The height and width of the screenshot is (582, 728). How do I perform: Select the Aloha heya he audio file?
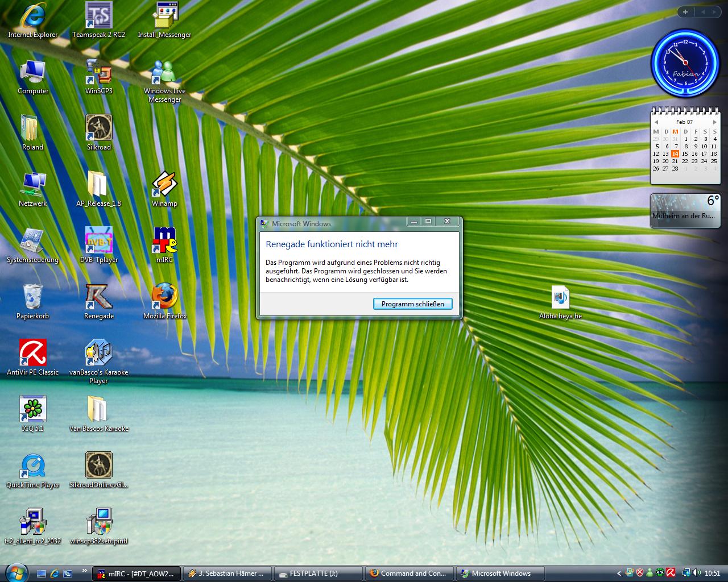(x=560, y=298)
